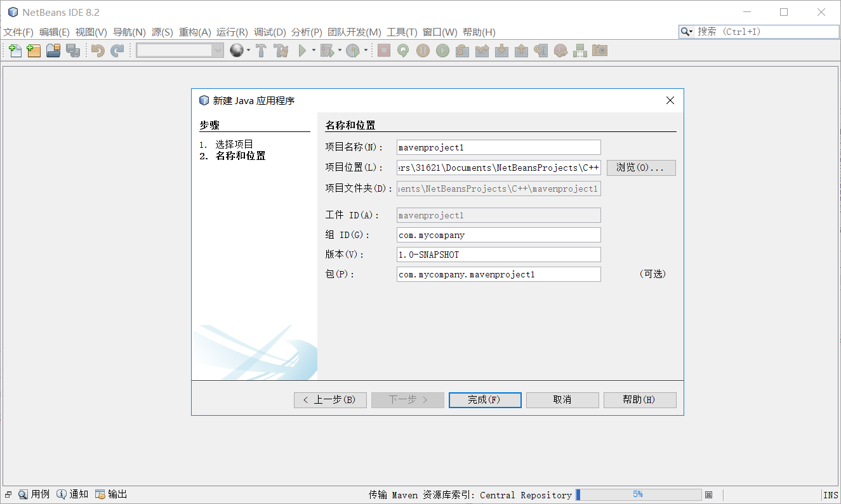Open the 团队开发(M) menu
The image size is (841, 504).
(355, 32)
